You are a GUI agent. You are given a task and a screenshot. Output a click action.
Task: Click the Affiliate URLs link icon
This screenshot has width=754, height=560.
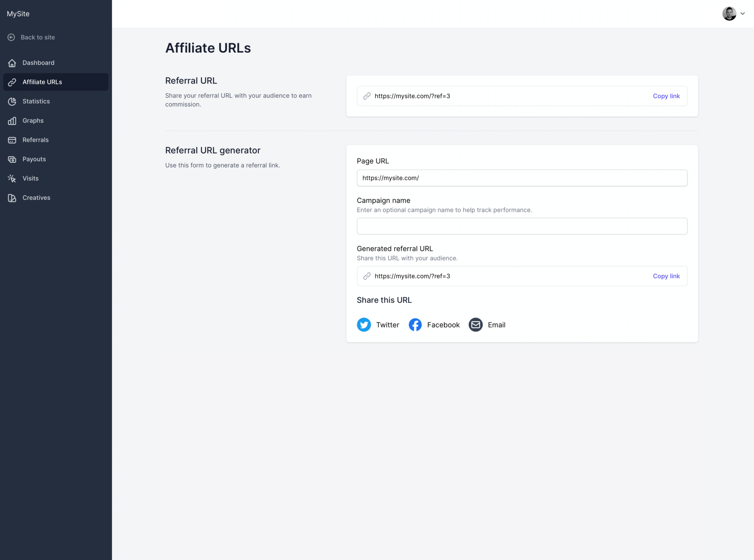click(x=13, y=82)
